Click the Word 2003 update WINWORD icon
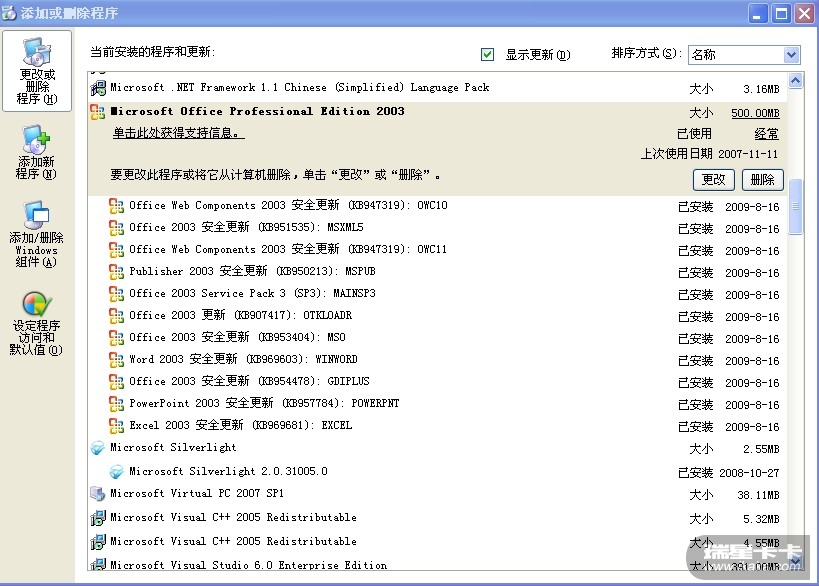Viewport: 819px width, 586px height. 116,359
